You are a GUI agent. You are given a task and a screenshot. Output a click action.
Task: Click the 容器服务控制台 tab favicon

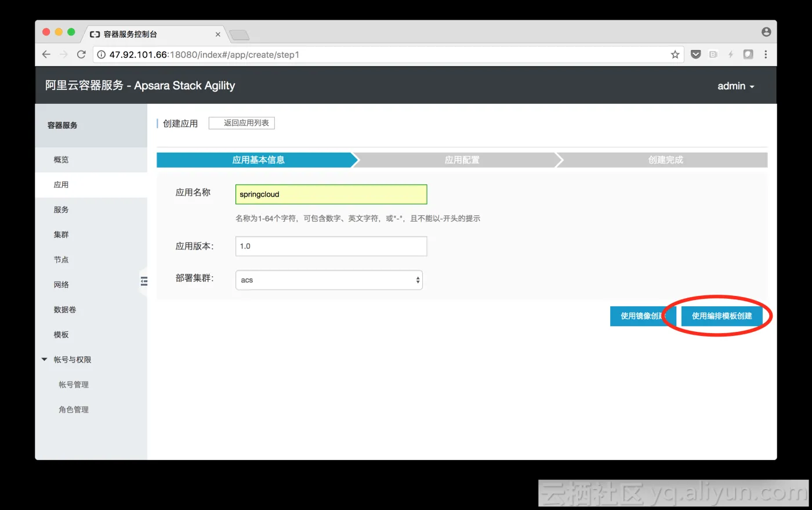[x=95, y=34]
